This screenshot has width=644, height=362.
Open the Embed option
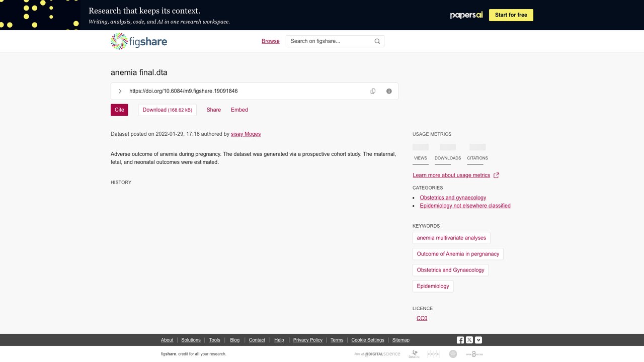(239, 110)
